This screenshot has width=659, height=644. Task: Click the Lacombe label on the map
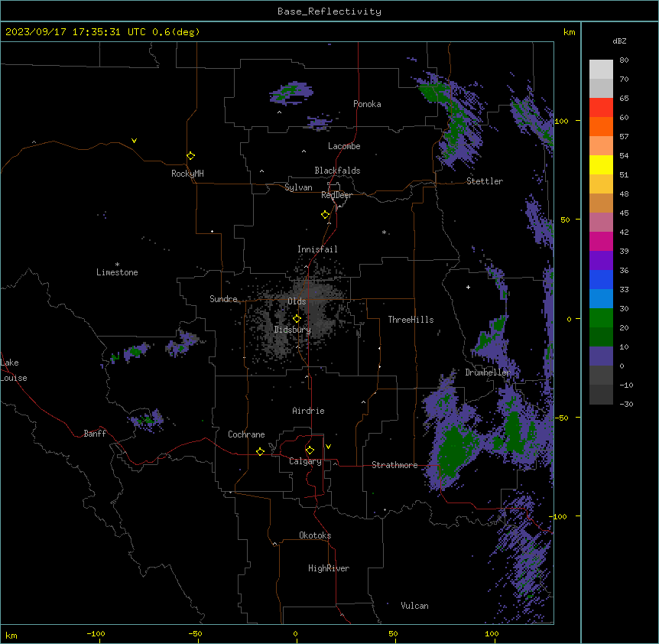point(344,146)
